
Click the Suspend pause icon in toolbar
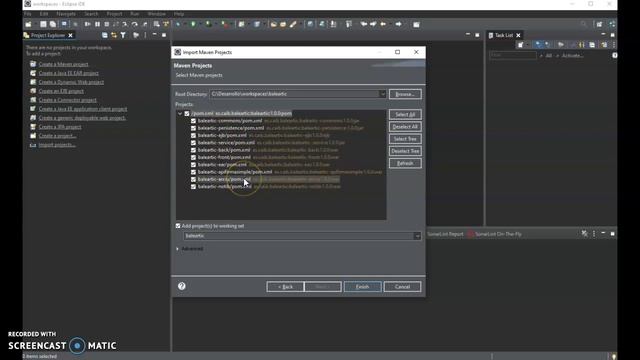click(97, 24)
